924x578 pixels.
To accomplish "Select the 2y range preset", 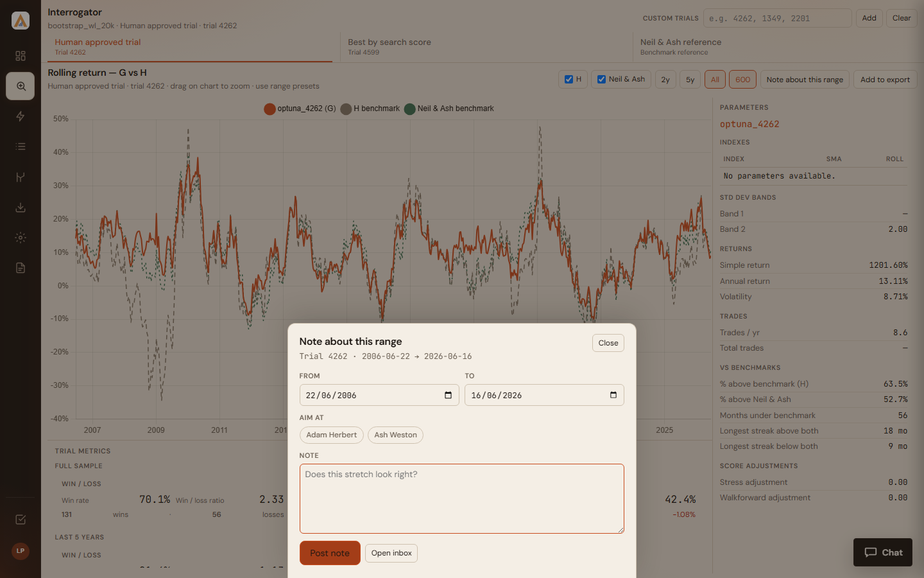I will point(665,80).
